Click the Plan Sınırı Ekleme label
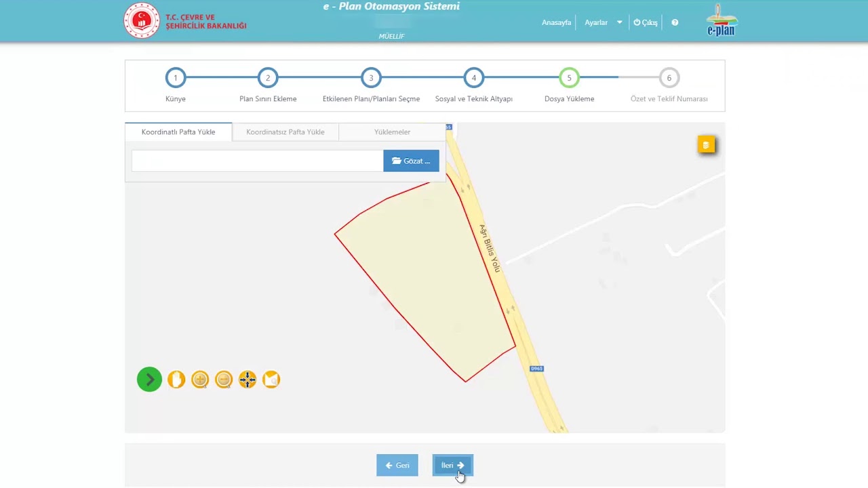The width and height of the screenshot is (868, 488). pos(268,99)
